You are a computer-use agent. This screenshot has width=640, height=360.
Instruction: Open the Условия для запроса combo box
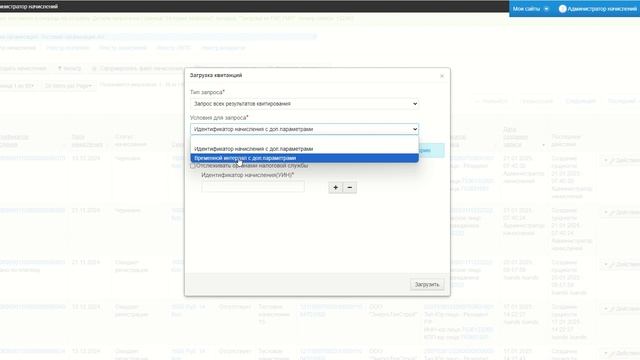(x=304, y=129)
